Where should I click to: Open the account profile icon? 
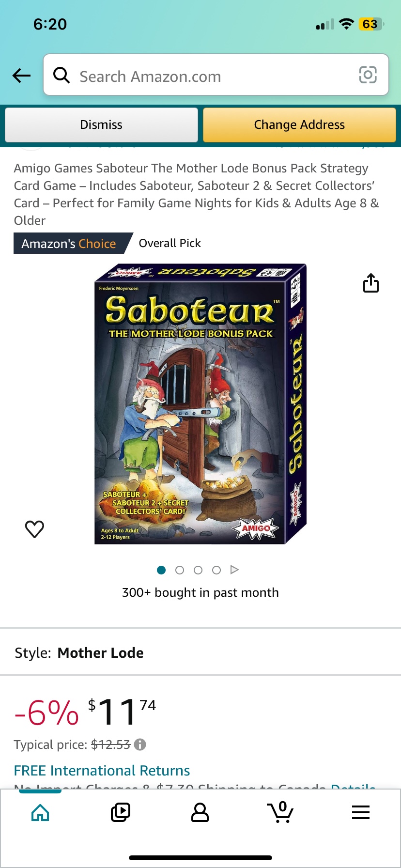pos(200,812)
